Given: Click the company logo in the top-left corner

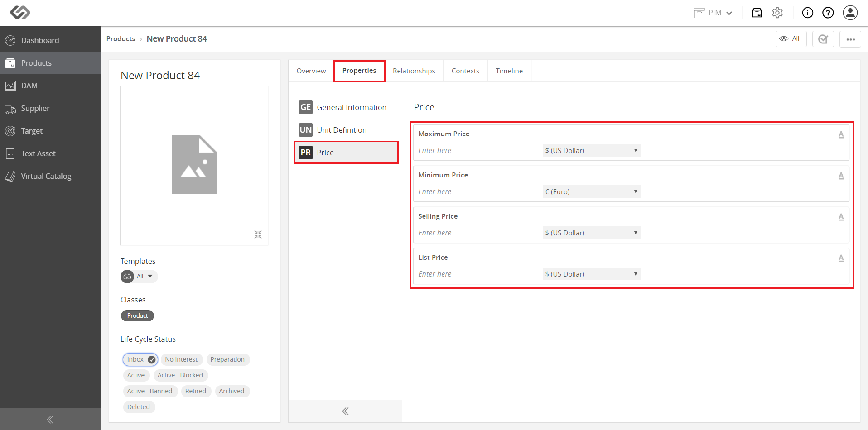Looking at the screenshot, I should [x=20, y=12].
